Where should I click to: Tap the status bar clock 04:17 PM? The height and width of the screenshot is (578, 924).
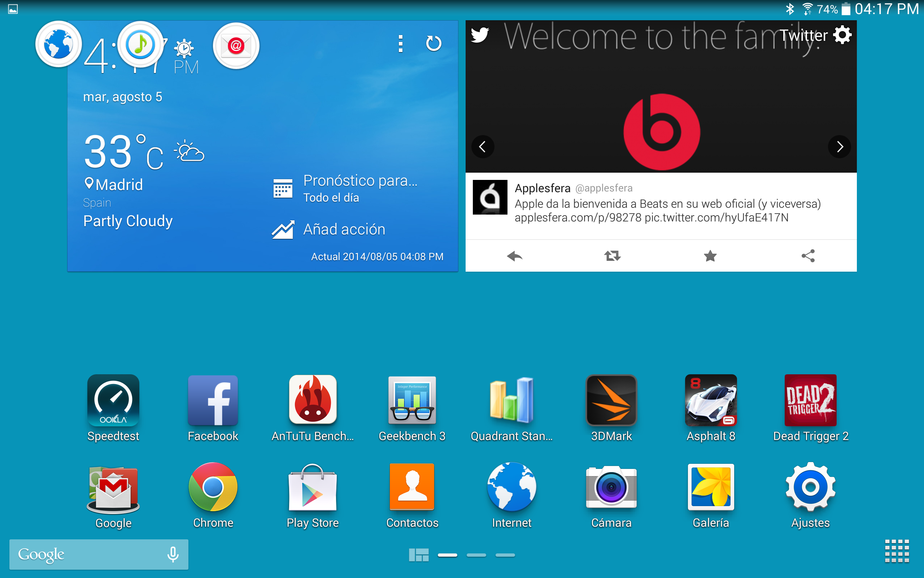pyautogui.click(x=886, y=9)
